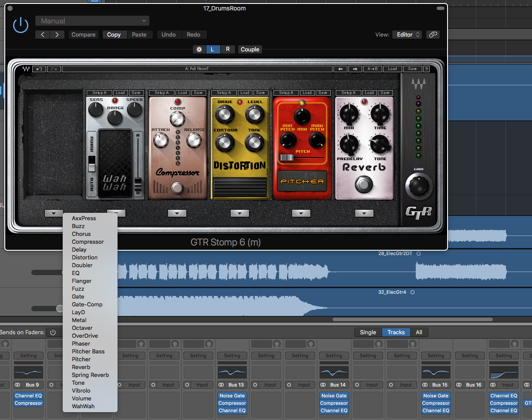Click the WahWah RANGE knob
This screenshot has height=420, width=532.
point(115,118)
